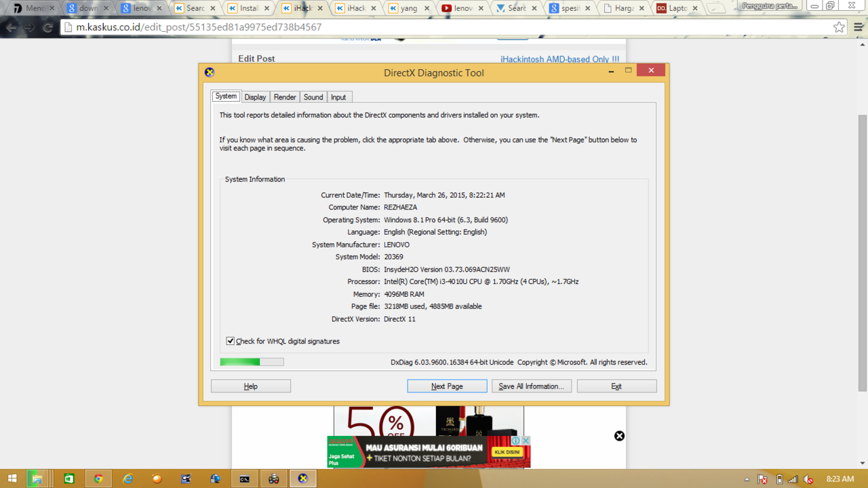
Task: Close the ad with black X icon
Action: click(619, 436)
